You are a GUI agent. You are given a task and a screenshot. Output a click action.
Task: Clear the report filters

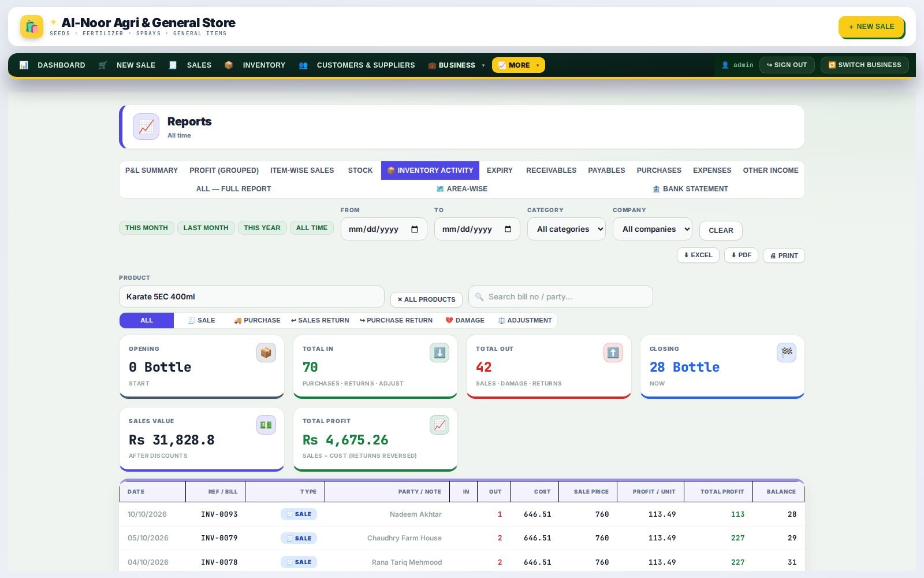tap(721, 231)
